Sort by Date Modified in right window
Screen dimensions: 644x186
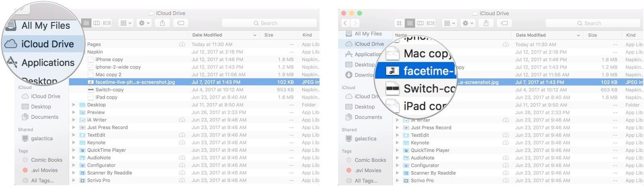[x=547, y=35]
